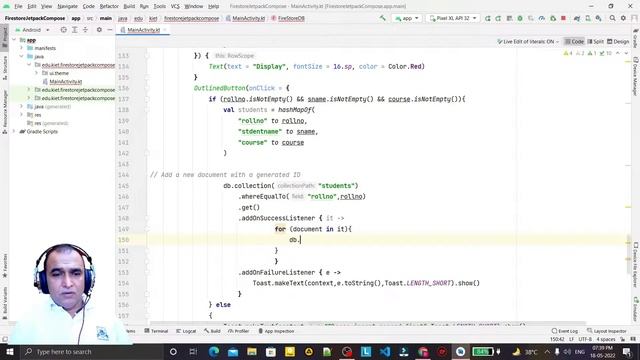The width and height of the screenshot is (640, 360).
Task: Open notification center in taskbar
Action: tap(627, 351)
